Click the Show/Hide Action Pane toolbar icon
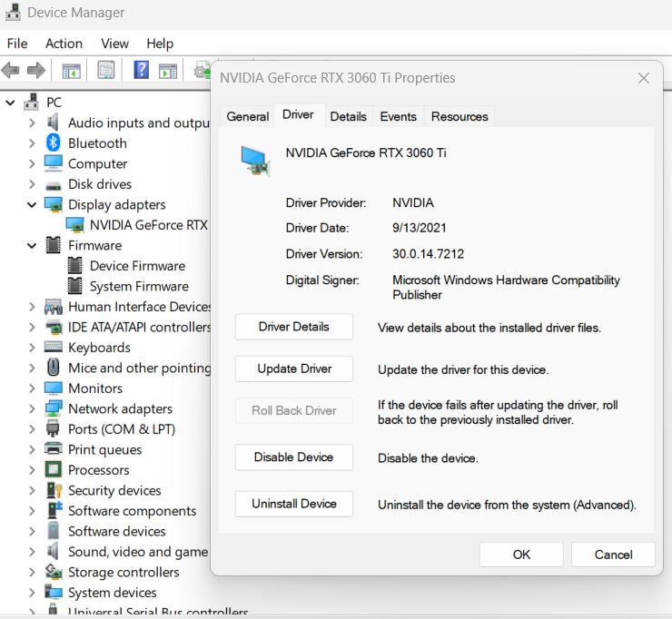The image size is (672, 619). 168,70
